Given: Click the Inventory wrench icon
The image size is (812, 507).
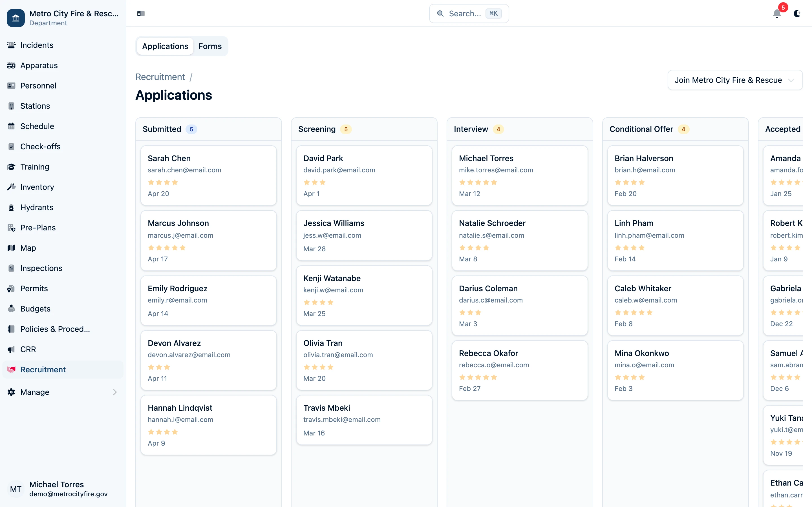Looking at the screenshot, I should (11, 187).
